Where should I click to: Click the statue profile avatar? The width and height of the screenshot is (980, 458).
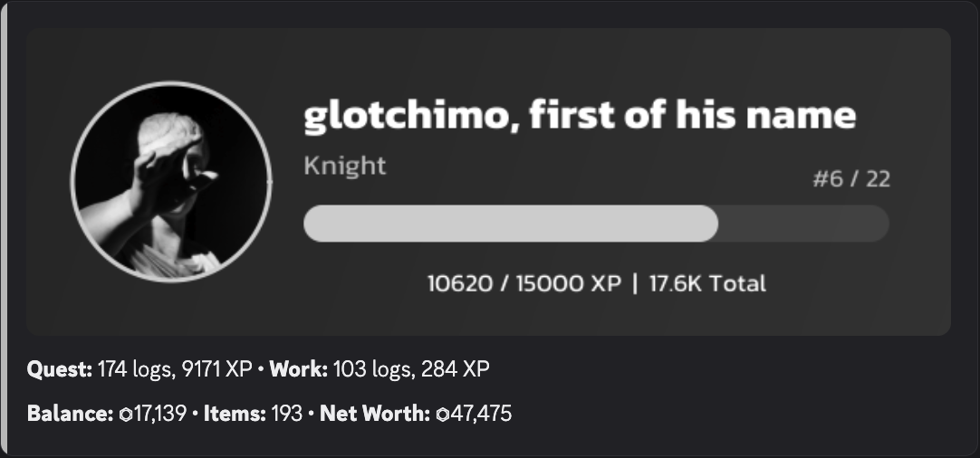coord(169,181)
